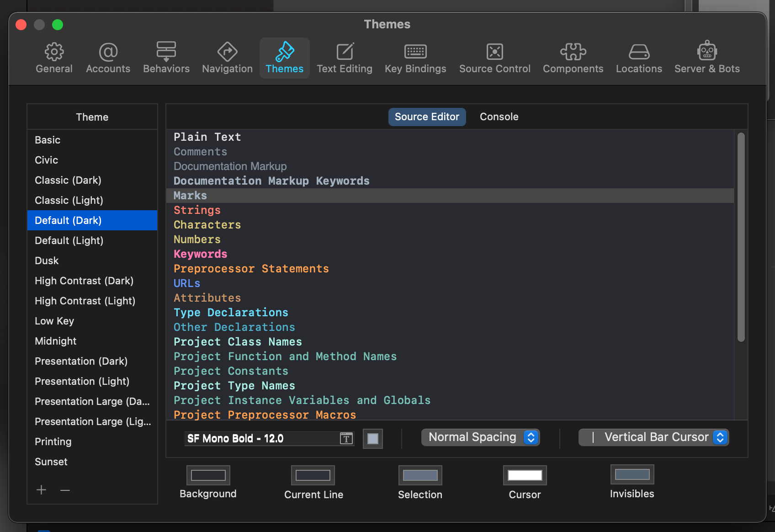Open the Normal Spacing dropdown
Image resolution: width=775 pixels, height=532 pixels.
480,437
